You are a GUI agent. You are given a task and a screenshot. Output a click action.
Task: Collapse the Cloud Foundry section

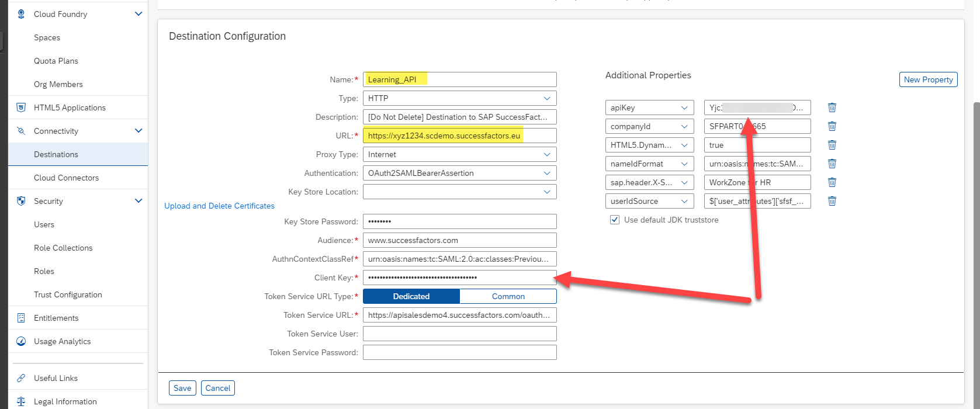(138, 14)
